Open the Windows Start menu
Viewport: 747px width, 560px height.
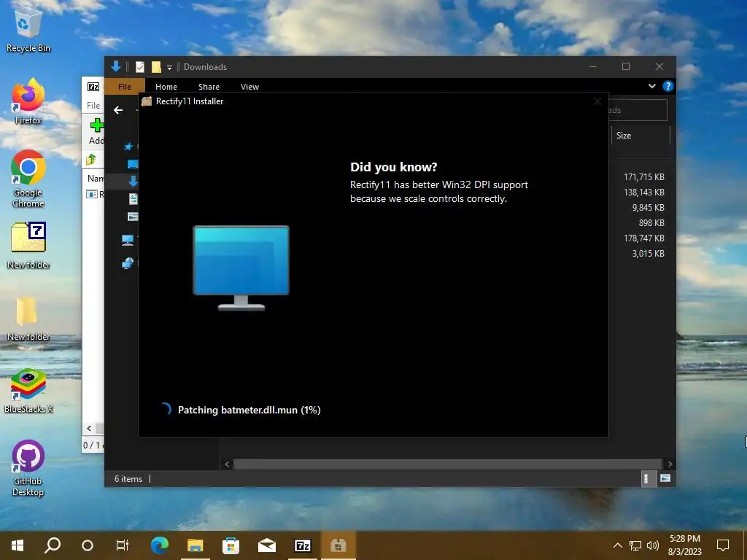[18, 545]
